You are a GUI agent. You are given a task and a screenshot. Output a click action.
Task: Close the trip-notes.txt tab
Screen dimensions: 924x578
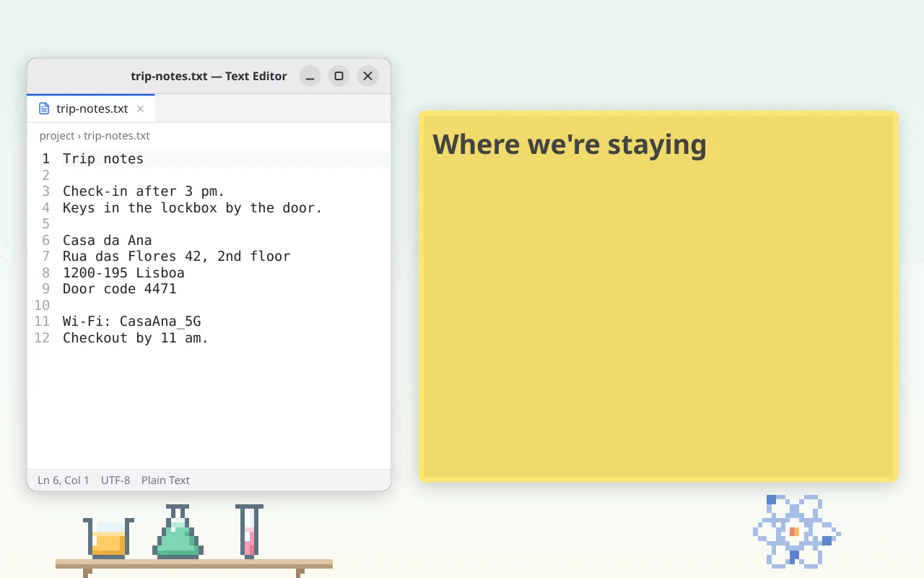point(141,108)
